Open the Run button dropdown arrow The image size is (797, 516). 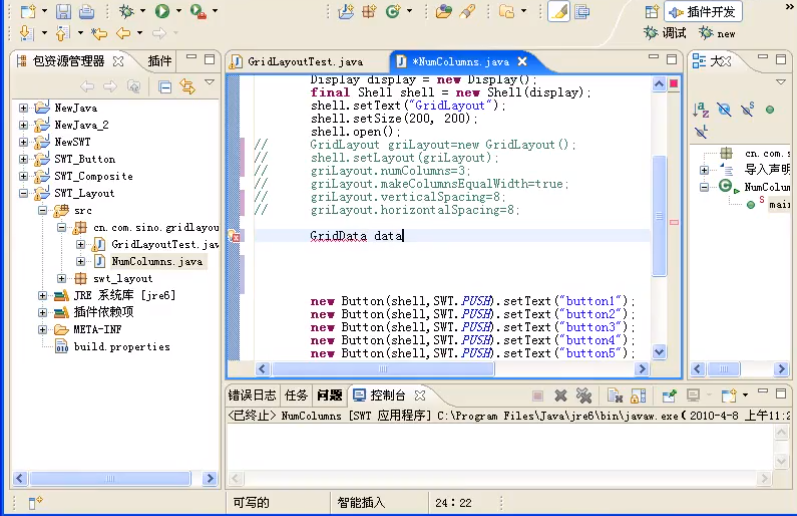click(x=179, y=12)
